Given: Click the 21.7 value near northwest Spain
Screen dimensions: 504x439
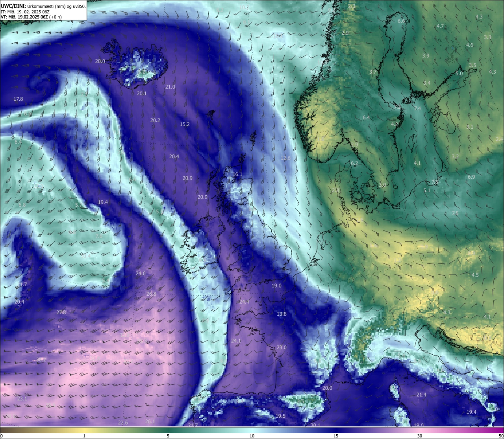Looking at the screenshot, I should (x=193, y=425).
